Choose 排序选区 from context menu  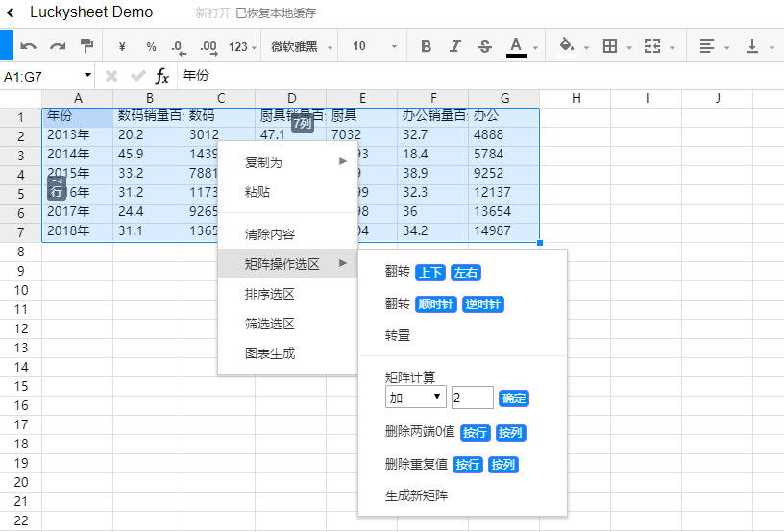tap(287, 294)
